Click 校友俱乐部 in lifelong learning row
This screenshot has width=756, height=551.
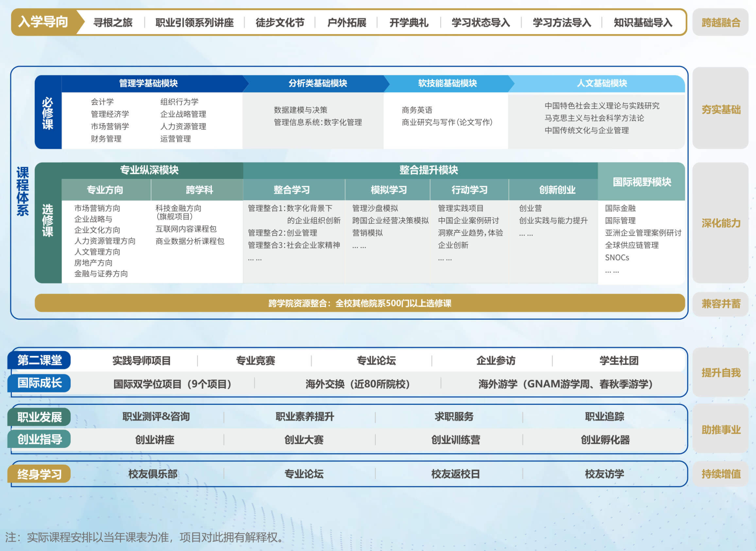(x=153, y=474)
